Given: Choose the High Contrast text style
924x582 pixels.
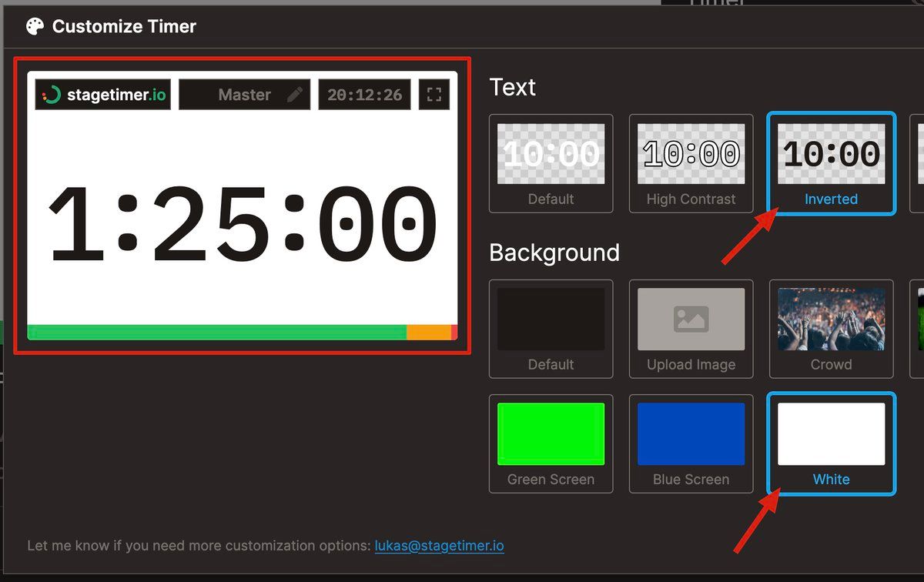Looking at the screenshot, I should 691,163.
